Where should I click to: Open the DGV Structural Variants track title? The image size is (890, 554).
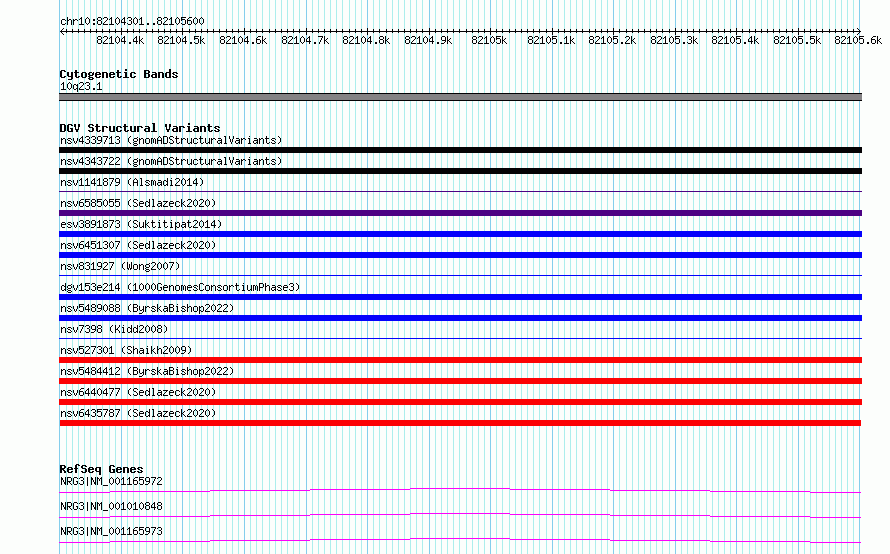click(140, 128)
